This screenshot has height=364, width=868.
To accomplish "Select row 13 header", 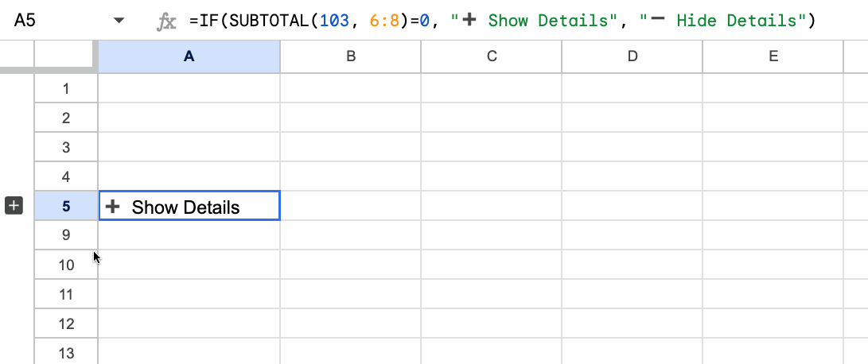I will click(x=66, y=353).
